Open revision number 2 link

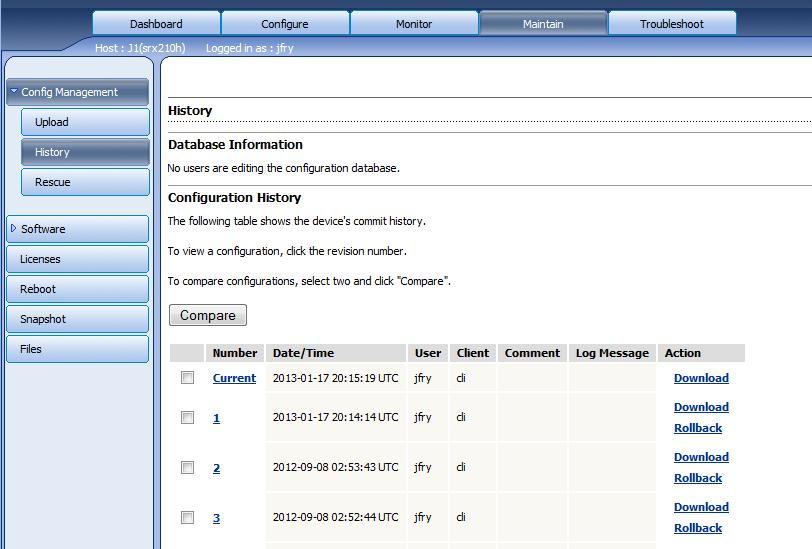tap(216, 468)
